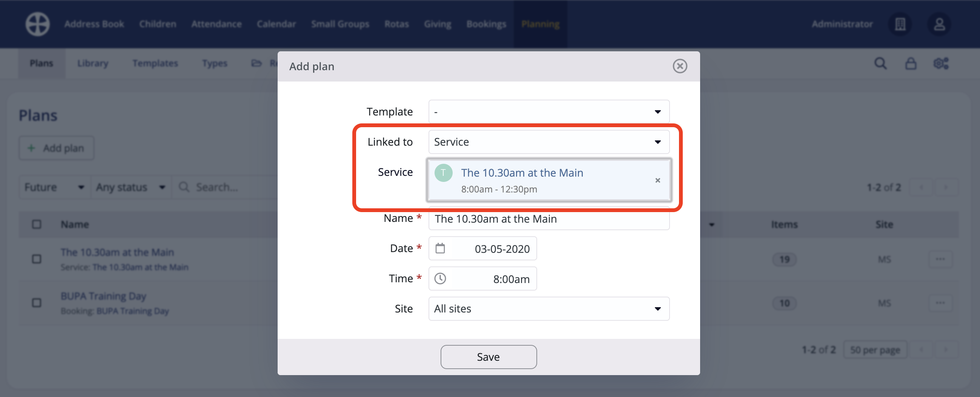Click into the Name input field
The height and width of the screenshot is (397, 980).
548,219
